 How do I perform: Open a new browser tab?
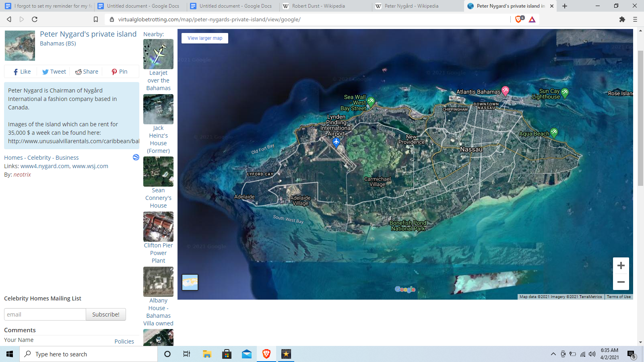coord(565,6)
